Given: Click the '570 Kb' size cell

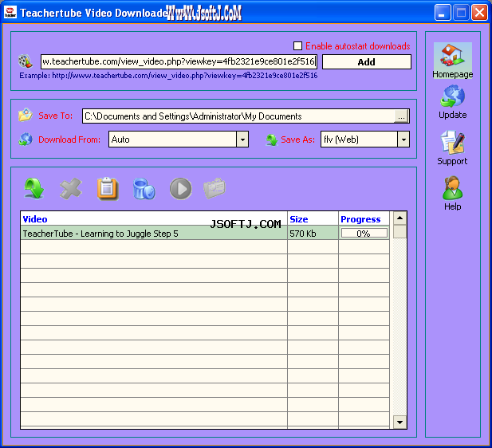Looking at the screenshot, I should click(x=313, y=234).
